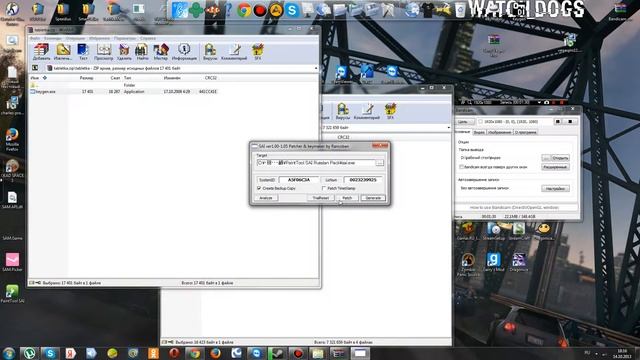The height and width of the screenshot is (360, 640).
Task: Switch to Bandicam Видео tab
Action: pyautogui.click(x=479, y=132)
